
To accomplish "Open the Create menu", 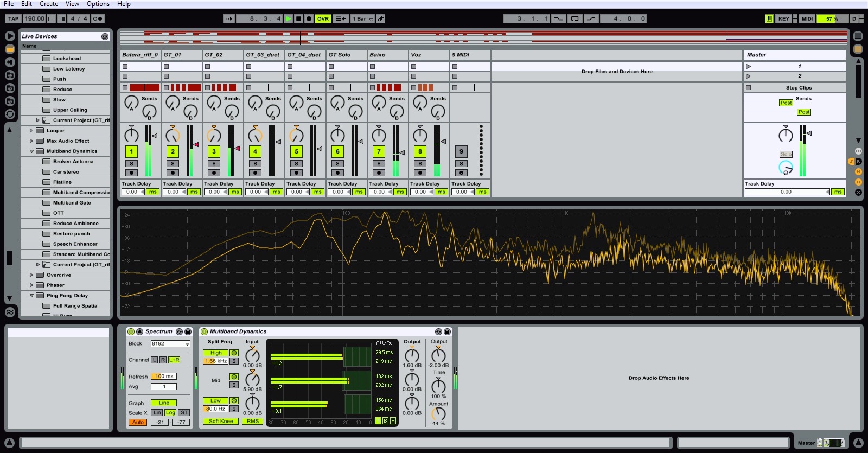I will [49, 4].
